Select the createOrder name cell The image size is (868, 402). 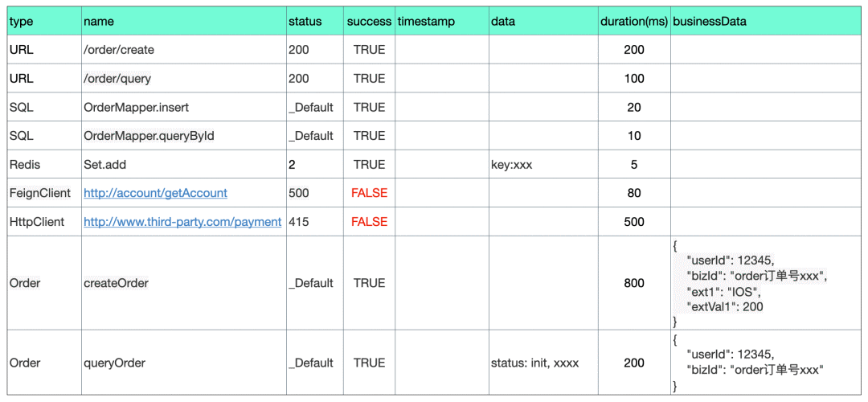[117, 283]
